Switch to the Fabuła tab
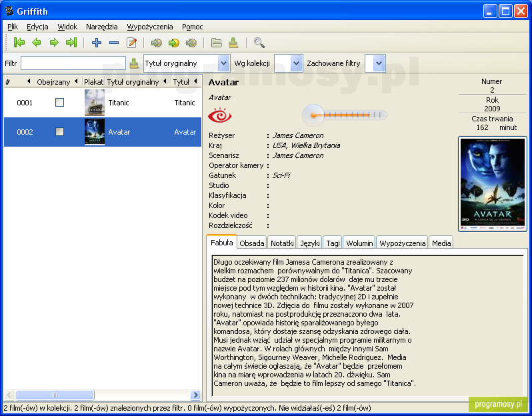 pos(221,243)
